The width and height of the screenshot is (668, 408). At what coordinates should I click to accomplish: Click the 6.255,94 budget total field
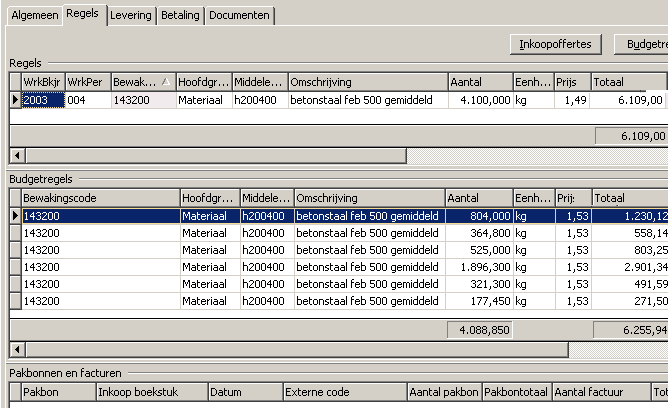pos(631,330)
